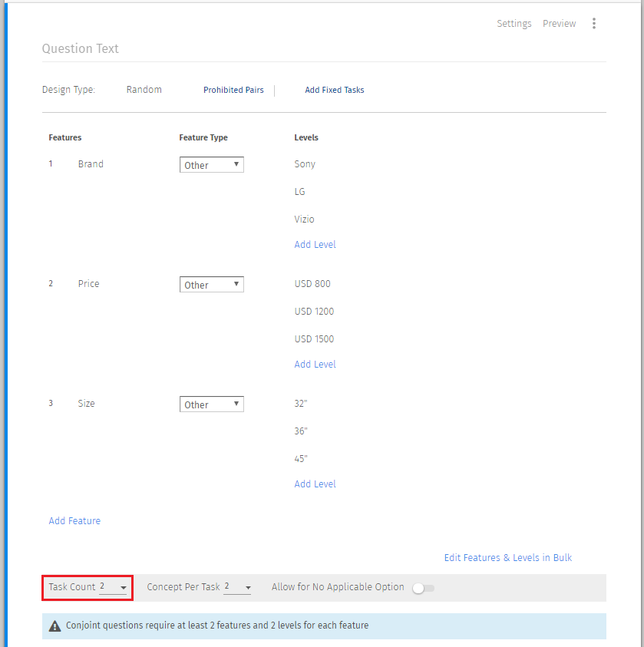Image resolution: width=644 pixels, height=647 pixels.
Task: Click Add Fixed Tasks option
Action: pos(334,91)
